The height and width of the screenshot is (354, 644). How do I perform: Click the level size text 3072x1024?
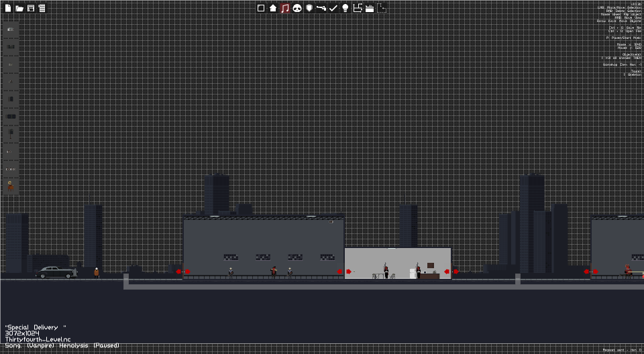pos(22,333)
